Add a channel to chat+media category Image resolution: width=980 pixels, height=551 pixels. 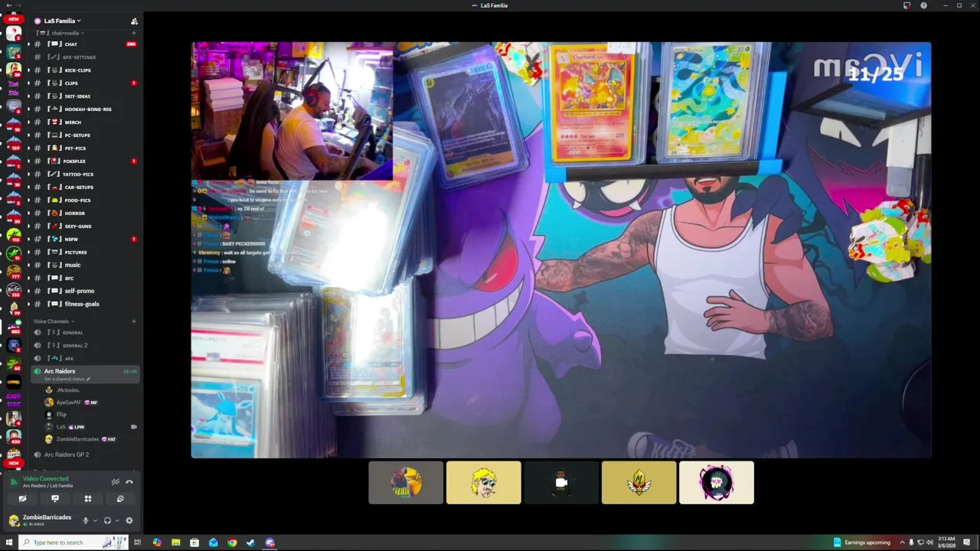tap(133, 33)
